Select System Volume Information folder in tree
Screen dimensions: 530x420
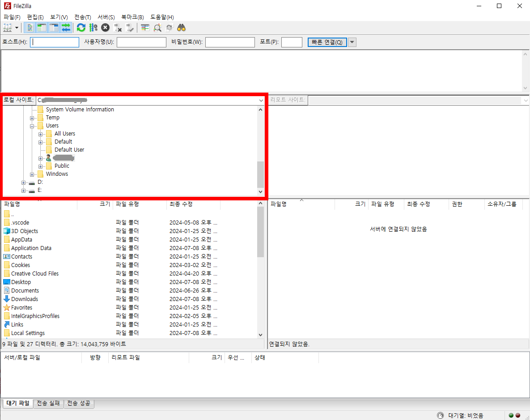tap(80, 110)
